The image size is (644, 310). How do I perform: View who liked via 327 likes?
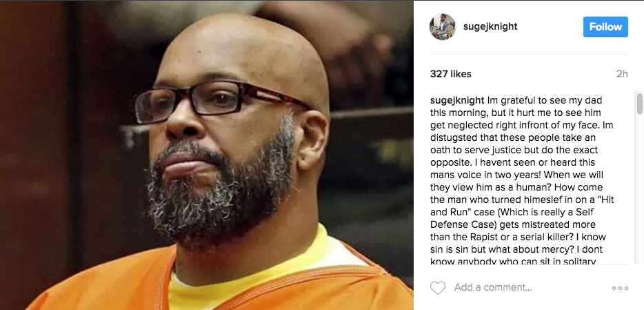click(x=450, y=74)
